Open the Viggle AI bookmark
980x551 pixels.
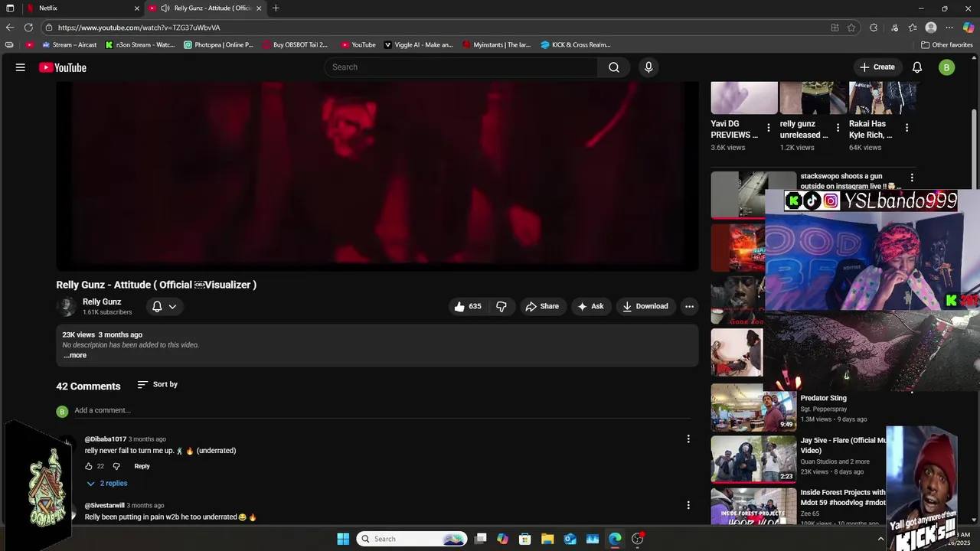pos(419,45)
